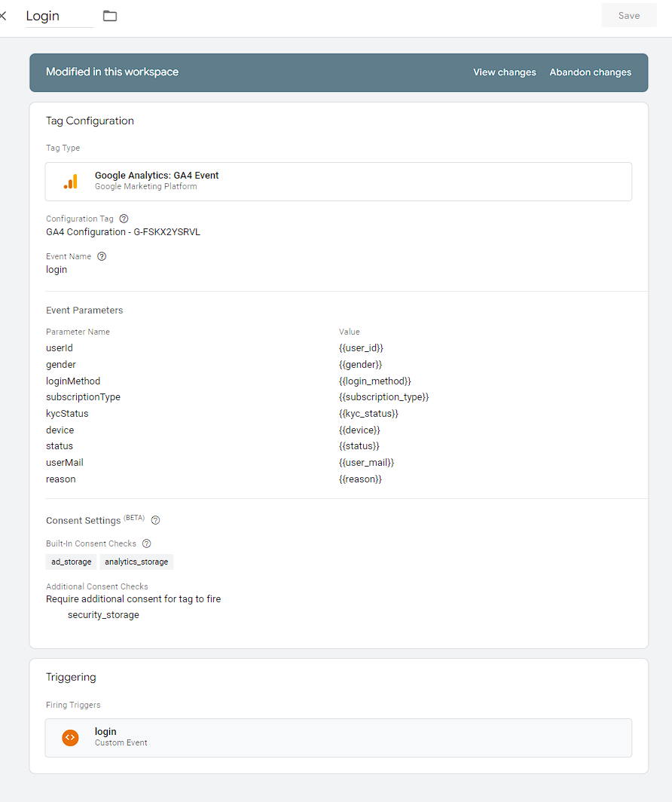Screen dimensions: 672x802
Task: Select the {{user_mail}} value
Action: pos(366,462)
